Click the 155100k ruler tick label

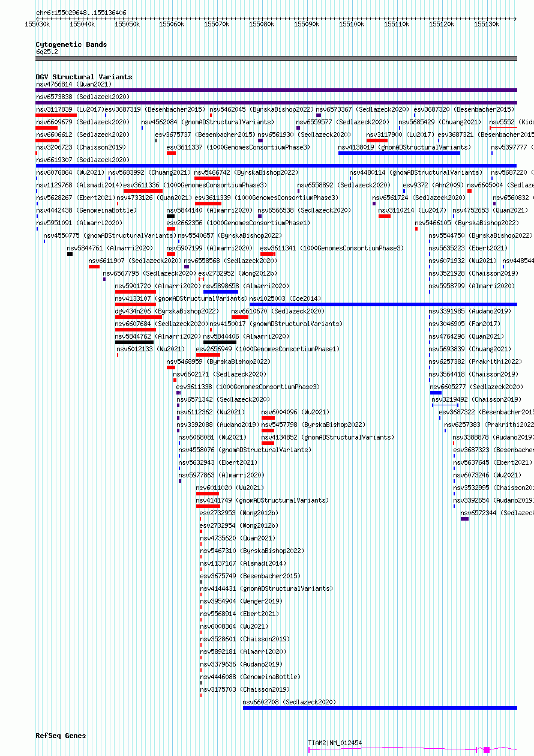(x=352, y=24)
